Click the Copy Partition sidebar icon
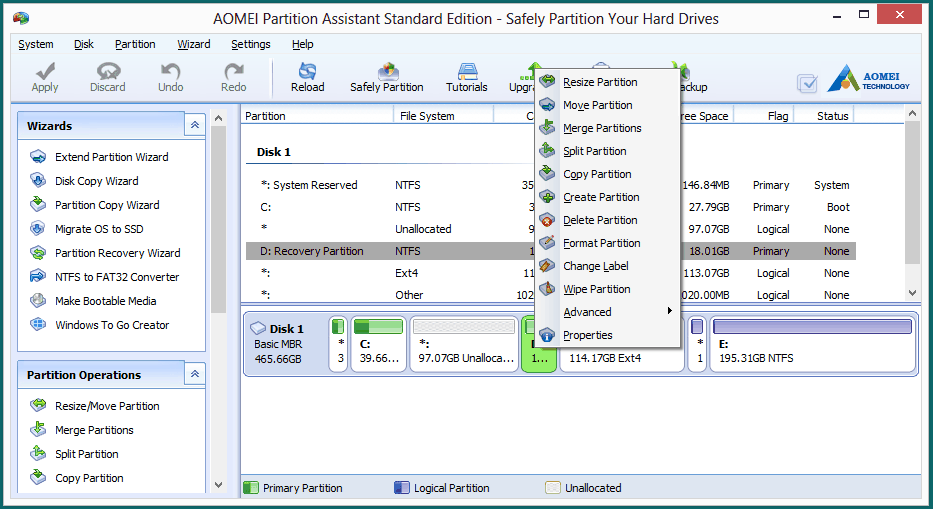Screen dimensions: 933x509 [38, 477]
